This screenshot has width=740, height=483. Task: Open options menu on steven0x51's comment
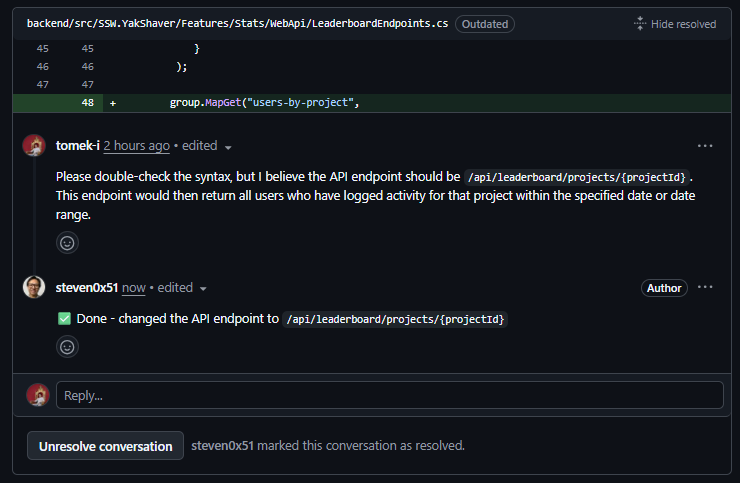(x=705, y=288)
